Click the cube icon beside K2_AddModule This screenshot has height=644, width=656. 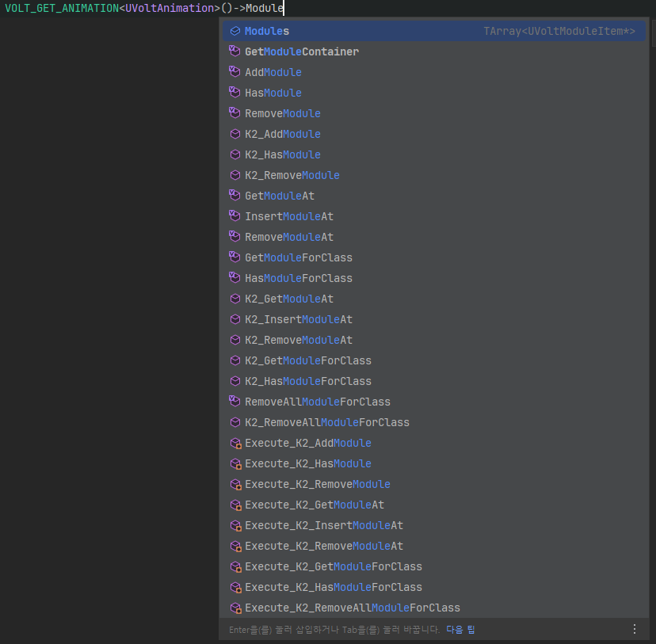click(x=235, y=134)
